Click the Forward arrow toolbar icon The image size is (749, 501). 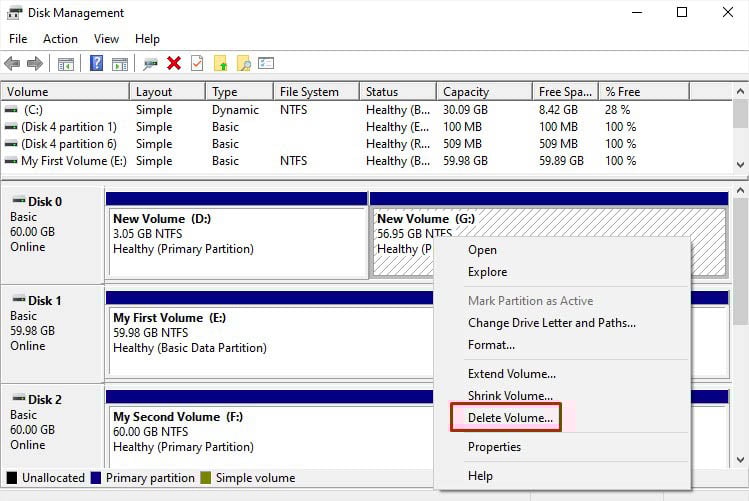point(34,63)
